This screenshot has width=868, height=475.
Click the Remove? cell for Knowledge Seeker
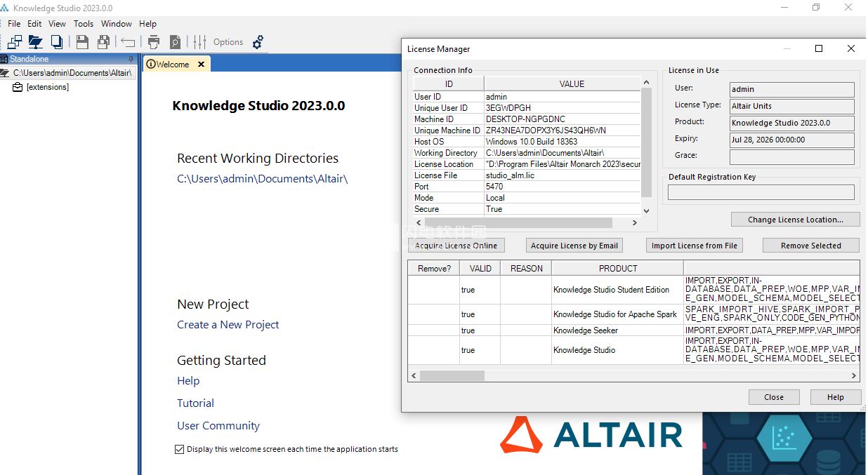434,330
